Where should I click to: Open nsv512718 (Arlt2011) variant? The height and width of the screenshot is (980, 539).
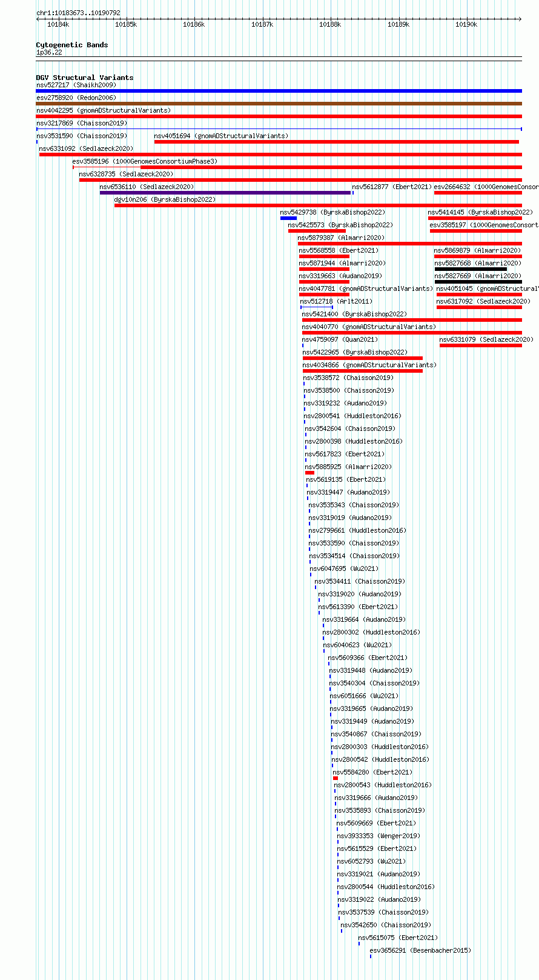click(336, 301)
